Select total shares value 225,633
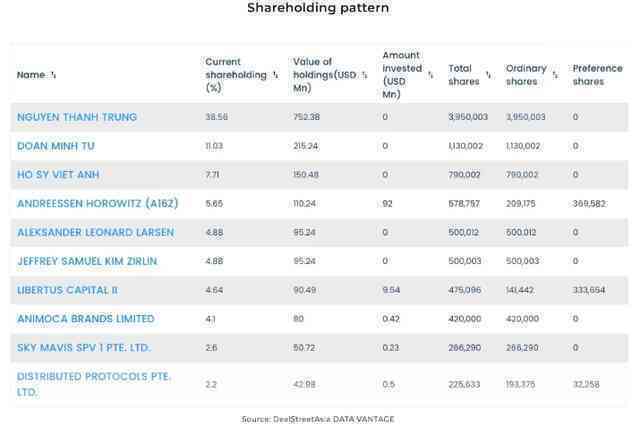The width and height of the screenshot is (640, 427). pyautogui.click(x=464, y=385)
